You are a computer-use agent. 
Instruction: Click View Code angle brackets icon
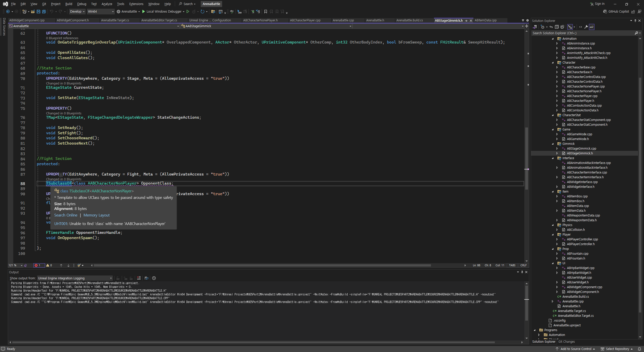580,27
